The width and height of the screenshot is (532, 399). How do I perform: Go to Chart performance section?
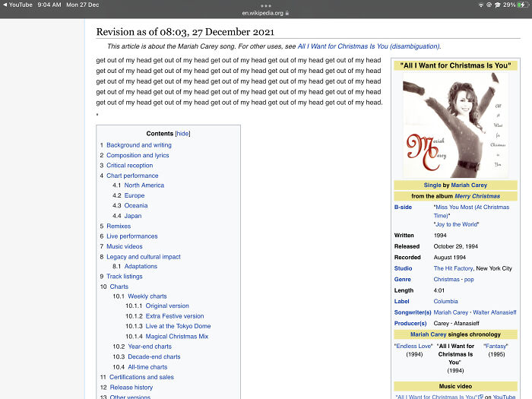(x=132, y=176)
